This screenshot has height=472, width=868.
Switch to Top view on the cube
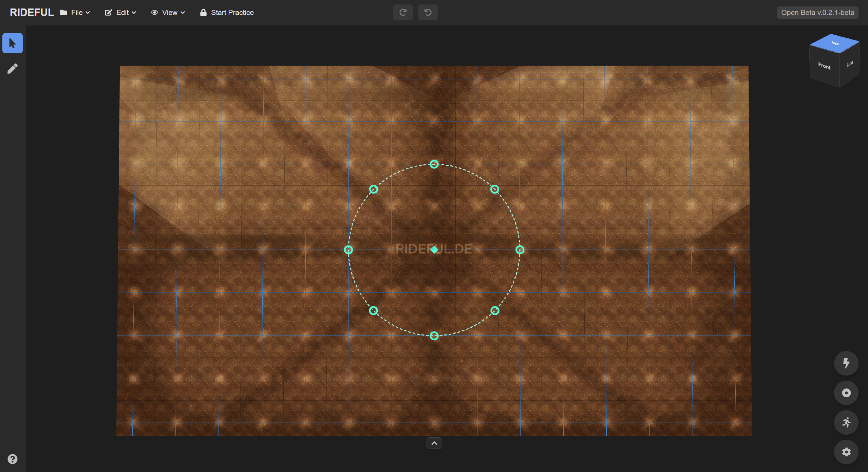pos(835,44)
